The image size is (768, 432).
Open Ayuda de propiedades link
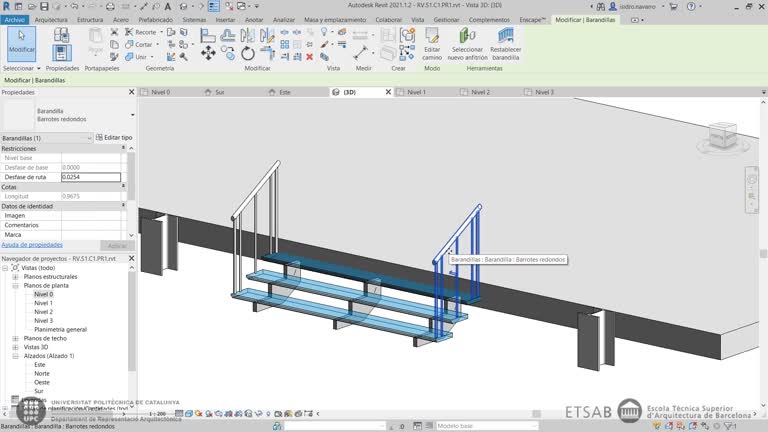[32, 244]
